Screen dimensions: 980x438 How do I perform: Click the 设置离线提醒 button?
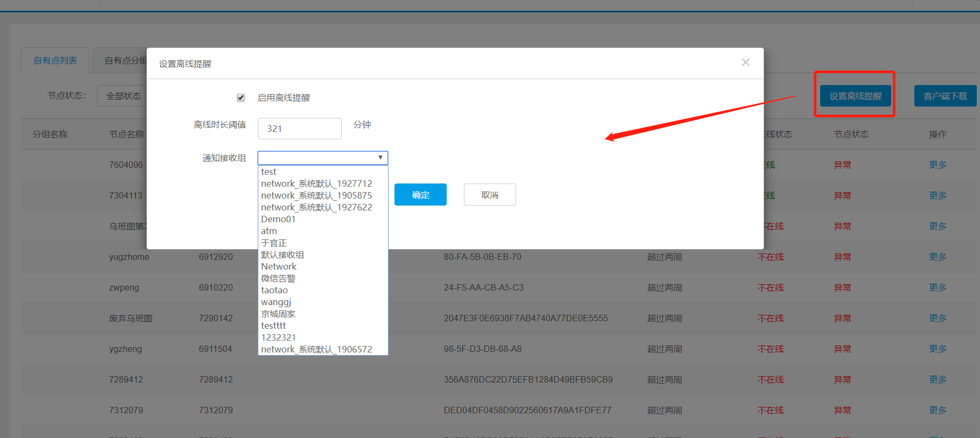tap(855, 96)
